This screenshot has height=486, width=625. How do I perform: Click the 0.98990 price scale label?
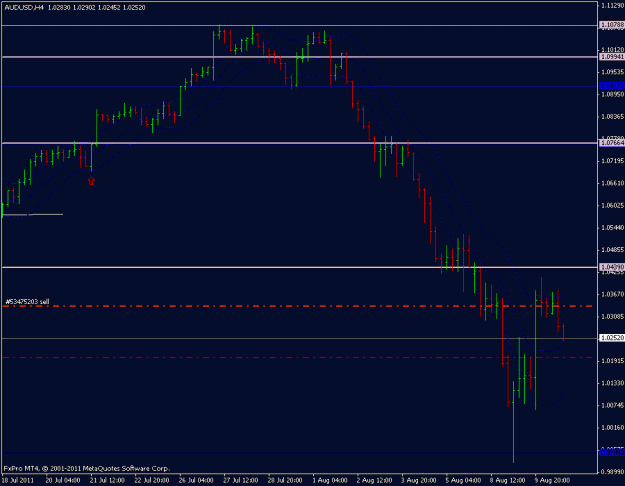click(613, 472)
